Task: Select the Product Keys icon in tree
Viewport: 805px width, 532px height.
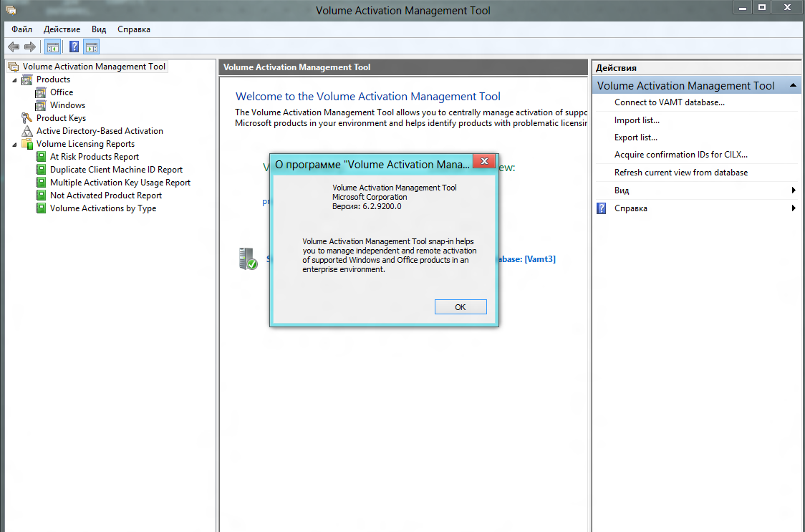Action: (x=27, y=118)
